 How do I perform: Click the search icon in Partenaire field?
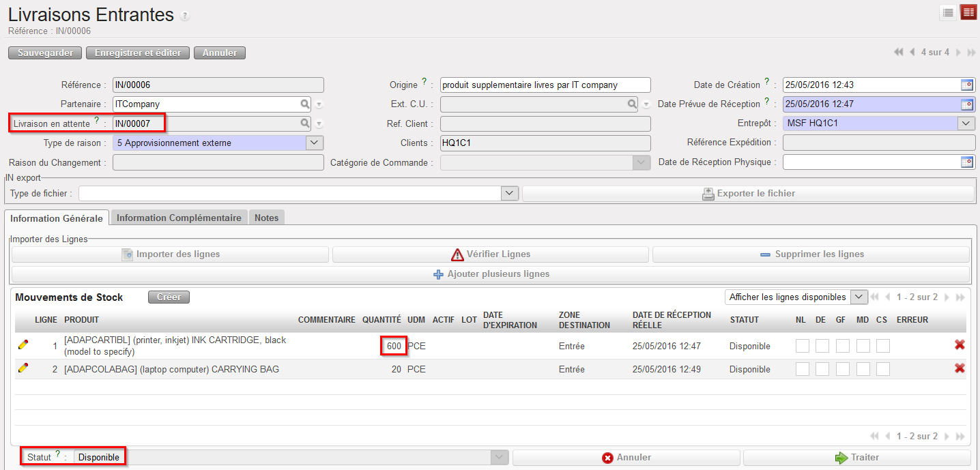pos(304,104)
